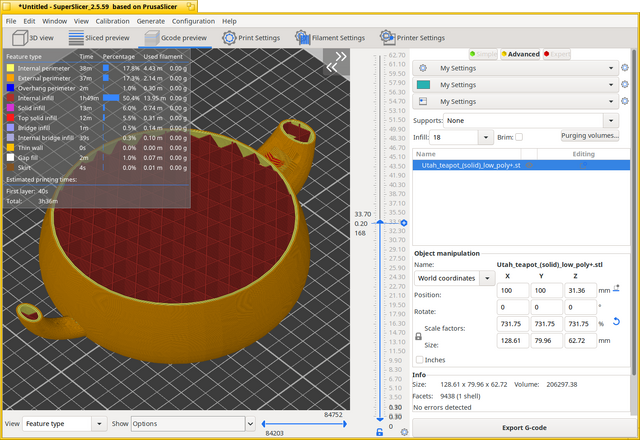Click the Rotate Y input field
640x440 pixels.
tap(547, 307)
